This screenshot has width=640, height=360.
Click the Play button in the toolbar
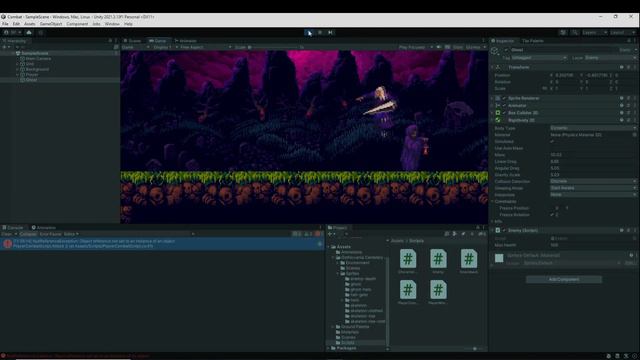tap(309, 33)
